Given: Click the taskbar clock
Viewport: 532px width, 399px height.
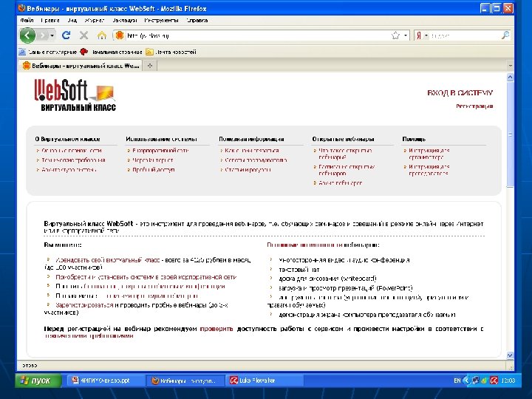Looking at the screenshot, I should [x=508, y=381].
